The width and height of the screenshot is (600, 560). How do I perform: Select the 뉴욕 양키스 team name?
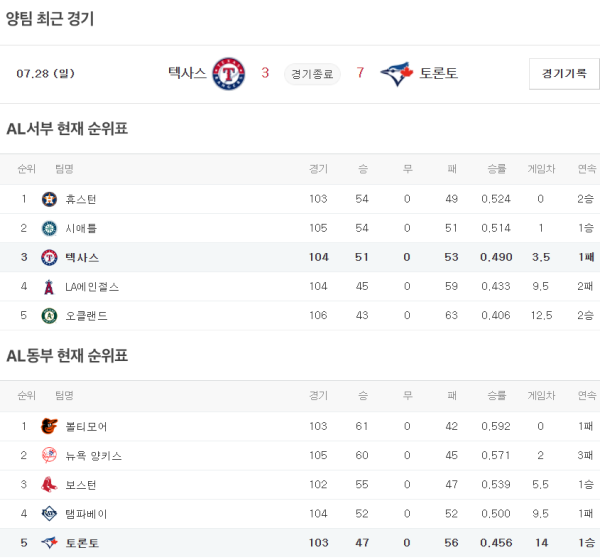click(94, 455)
